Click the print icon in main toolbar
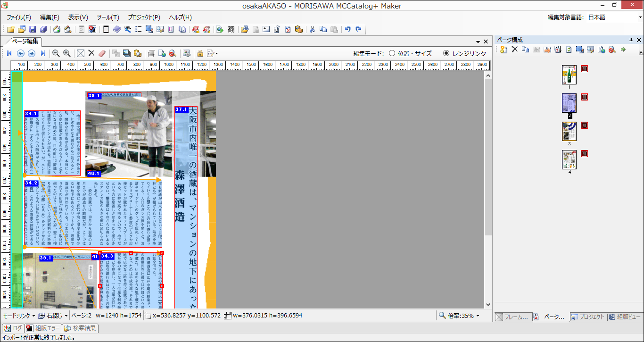The width and height of the screenshot is (644, 342). (57, 29)
